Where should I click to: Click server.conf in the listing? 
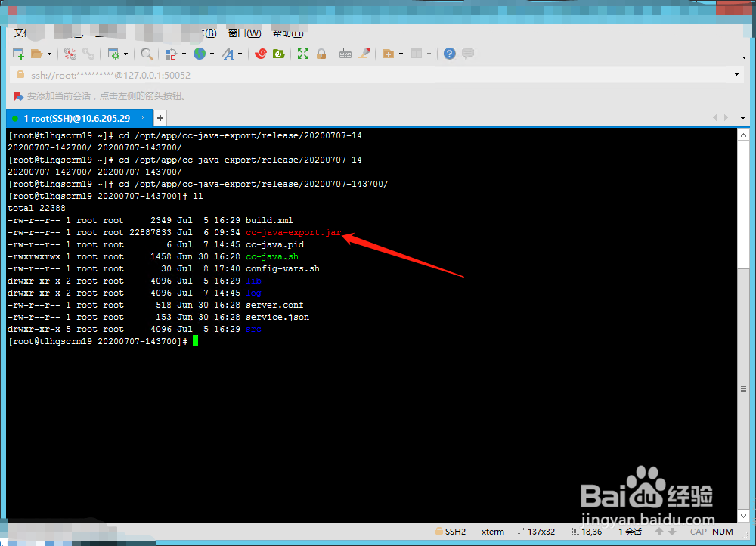pyautogui.click(x=275, y=305)
